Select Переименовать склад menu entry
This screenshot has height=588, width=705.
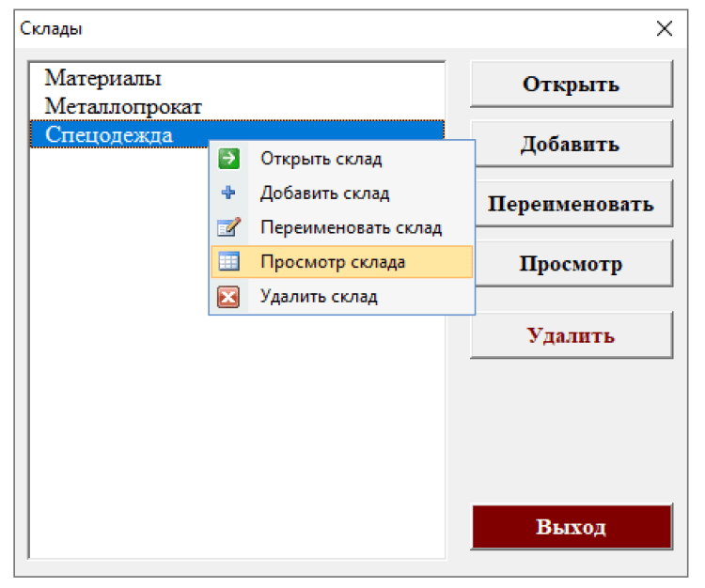tap(342, 227)
